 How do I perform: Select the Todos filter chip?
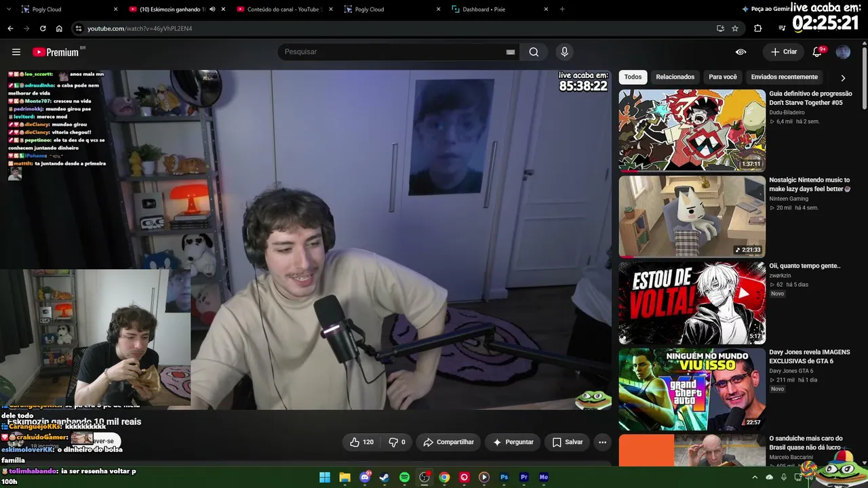[633, 77]
